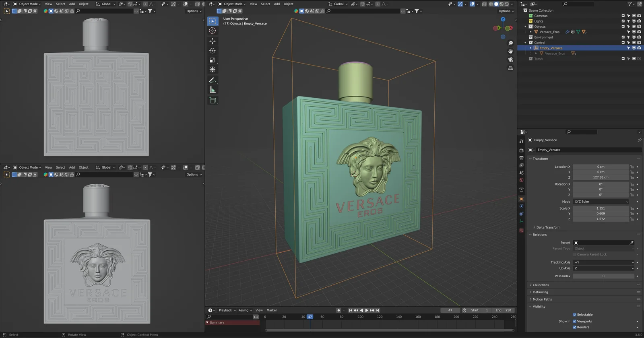Open the View Layer properties tab
Image resolution: width=644 pixels, height=338 pixels.
pyautogui.click(x=522, y=165)
